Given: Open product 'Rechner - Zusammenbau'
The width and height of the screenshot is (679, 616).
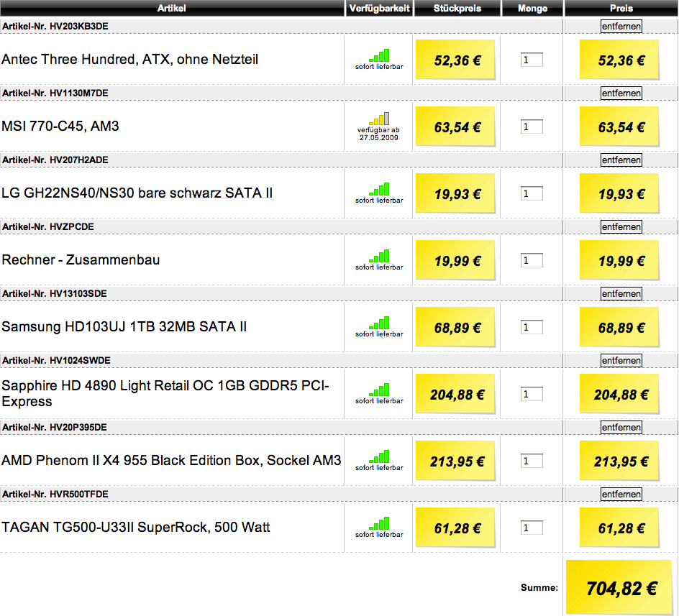Looking at the screenshot, I should coord(81,259).
